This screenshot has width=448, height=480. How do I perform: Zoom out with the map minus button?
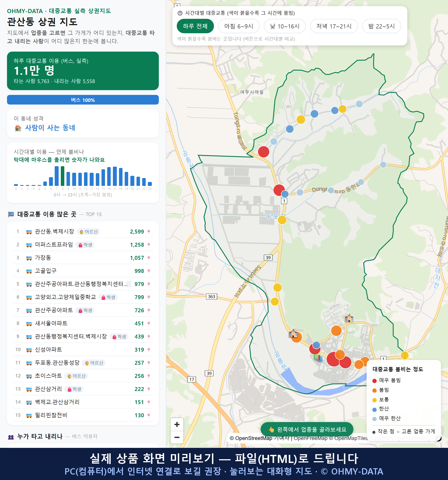tap(177, 437)
